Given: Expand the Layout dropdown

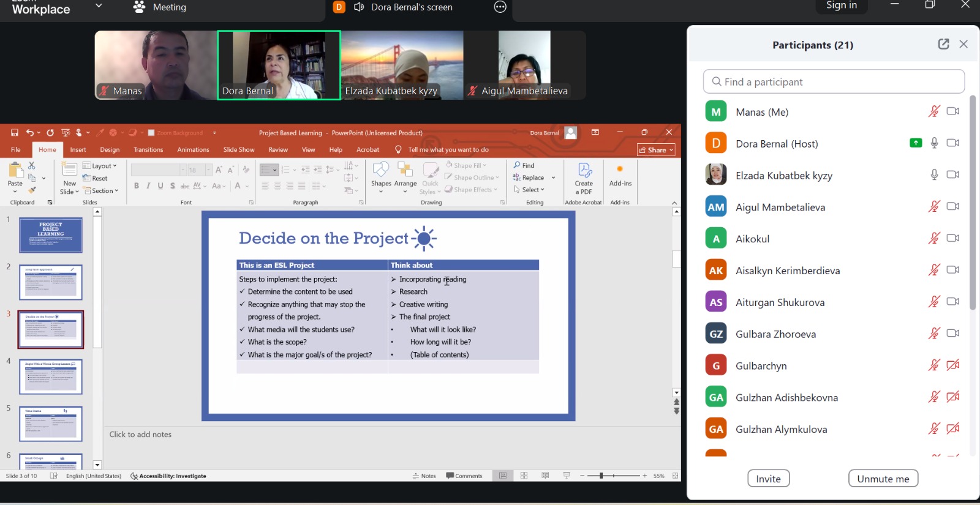Looking at the screenshot, I should [x=100, y=166].
